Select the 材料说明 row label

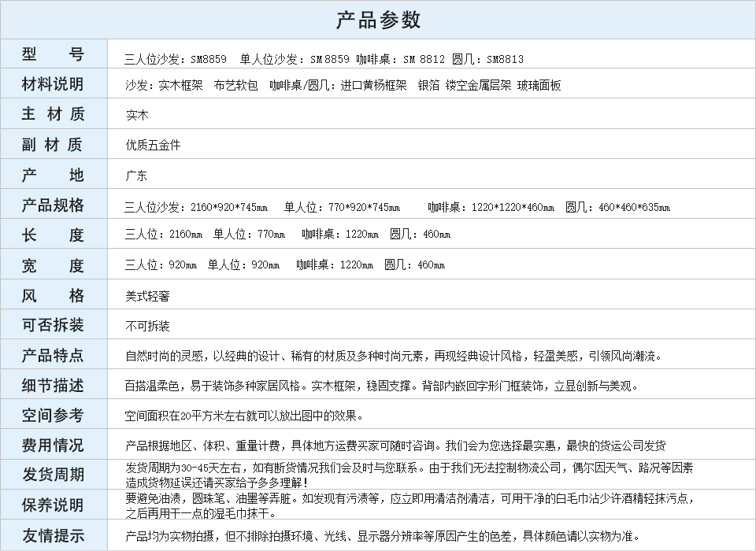coord(53,84)
